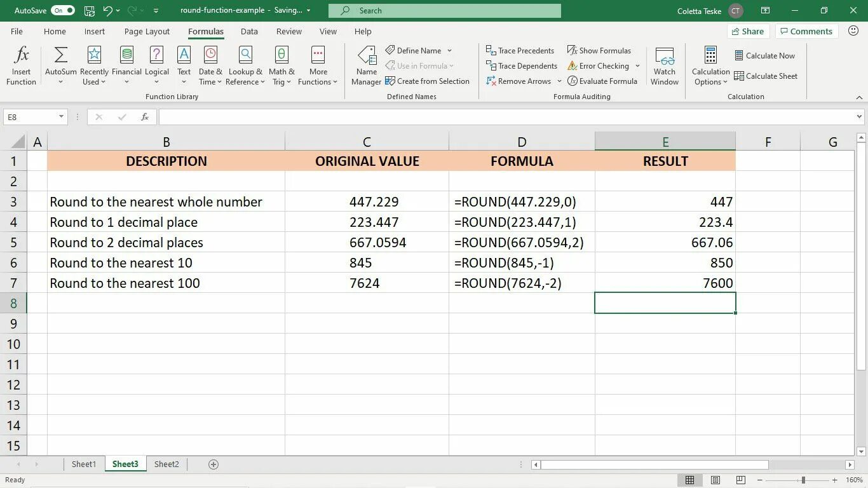Click Create from Selection

(x=427, y=81)
